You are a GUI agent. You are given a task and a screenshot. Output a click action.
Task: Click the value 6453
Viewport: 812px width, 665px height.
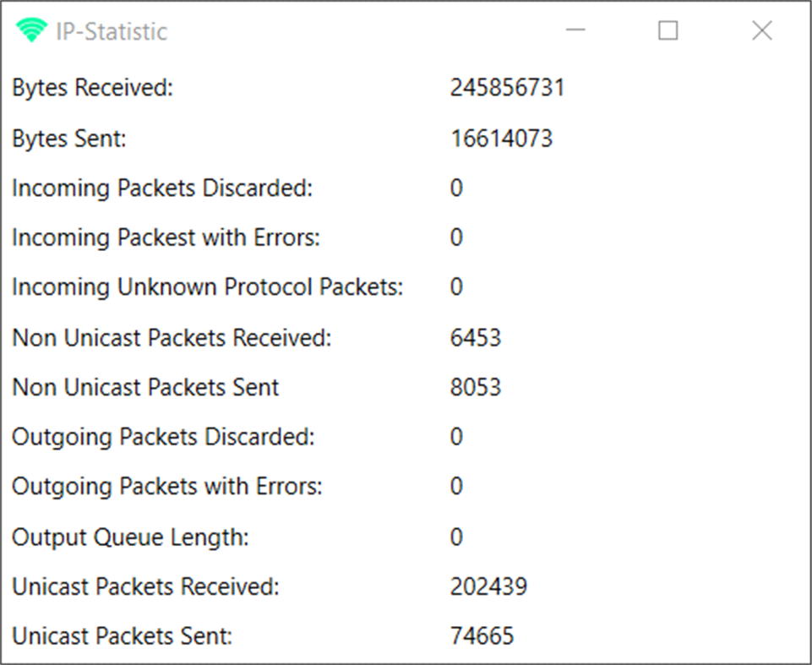[476, 338]
